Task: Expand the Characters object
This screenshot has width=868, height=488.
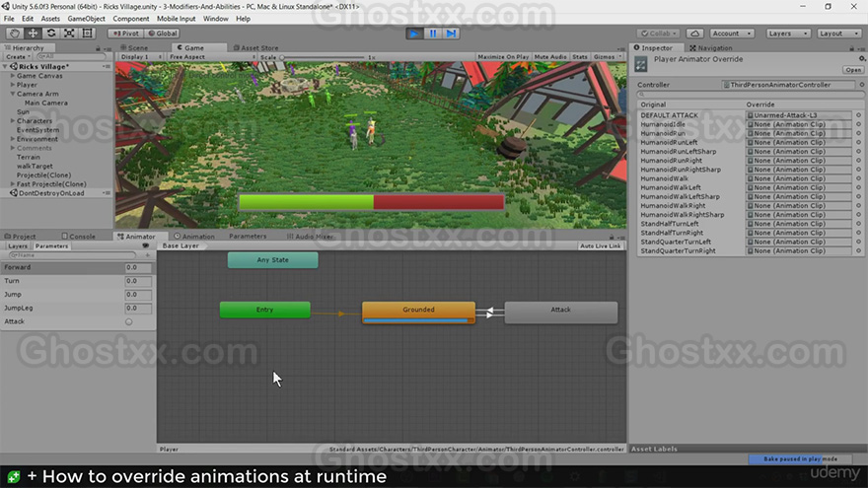Action: (13, 120)
